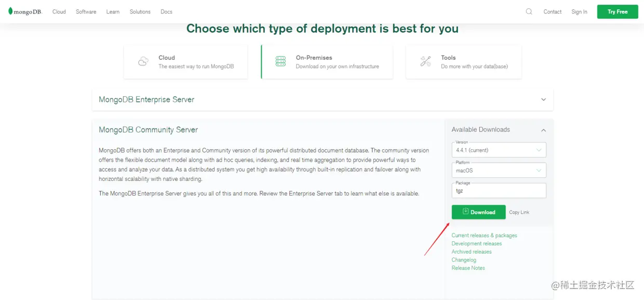Open the Solutions navigation menu
Screen dimensions: 644x300
coord(140,11)
